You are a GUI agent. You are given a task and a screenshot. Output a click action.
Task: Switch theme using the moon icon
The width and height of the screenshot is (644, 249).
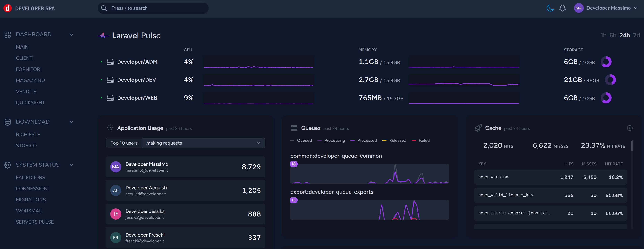pyautogui.click(x=550, y=8)
